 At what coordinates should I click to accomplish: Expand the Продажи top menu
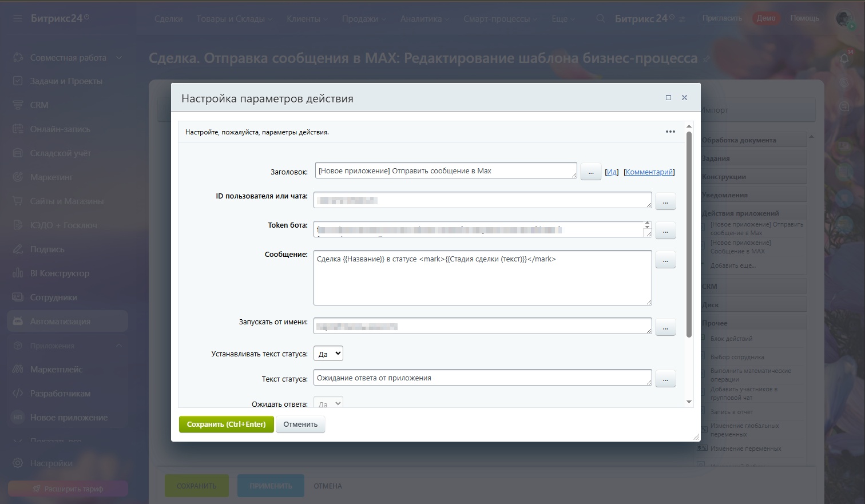click(x=364, y=19)
